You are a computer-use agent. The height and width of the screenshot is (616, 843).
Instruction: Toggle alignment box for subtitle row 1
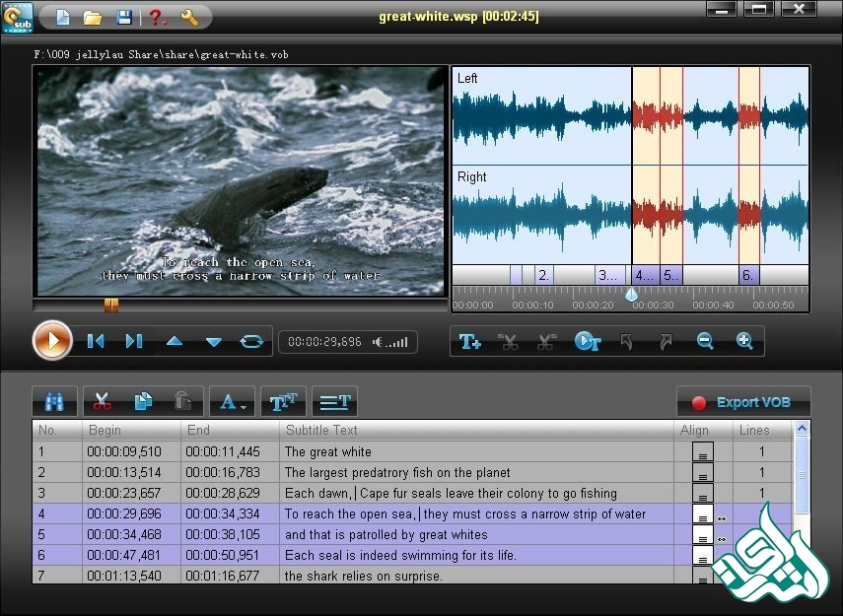click(703, 452)
